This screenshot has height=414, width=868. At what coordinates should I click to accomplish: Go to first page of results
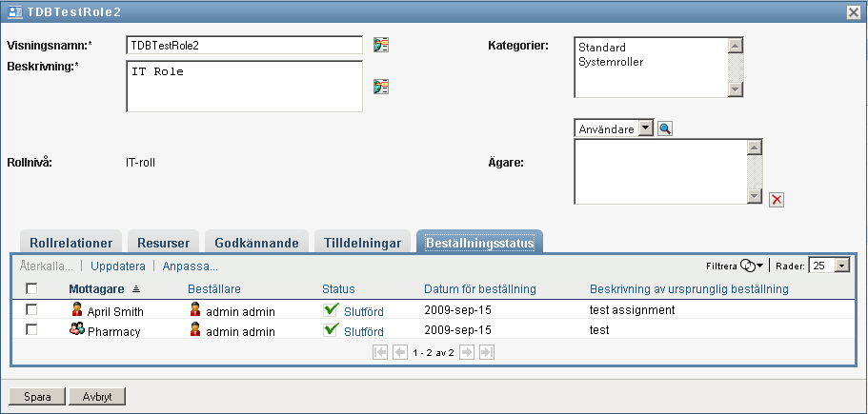tap(380, 352)
